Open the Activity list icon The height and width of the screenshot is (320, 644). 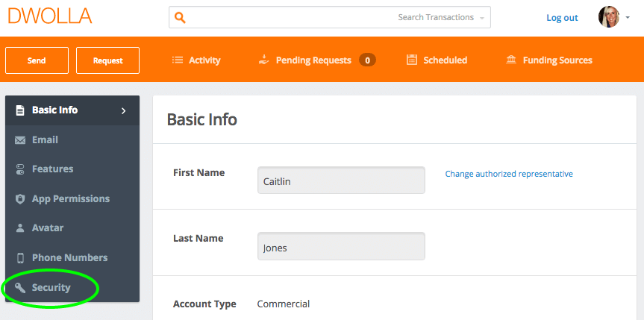click(x=178, y=60)
